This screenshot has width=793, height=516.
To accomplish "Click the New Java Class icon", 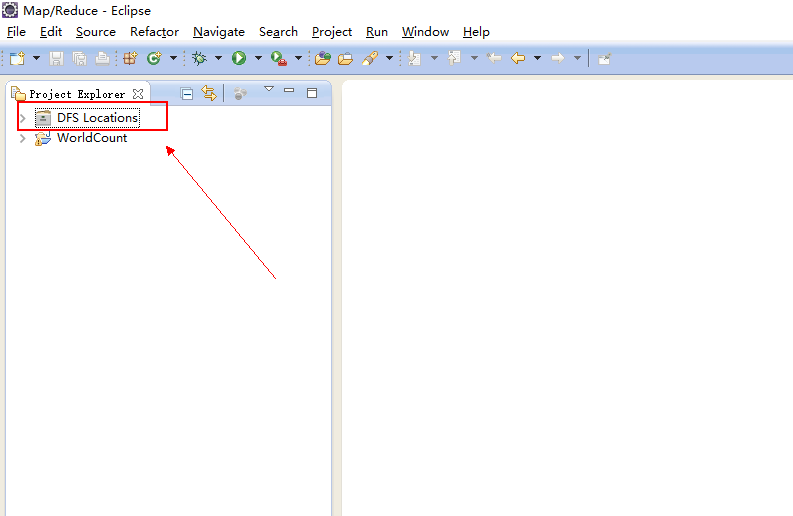I will 154,59.
